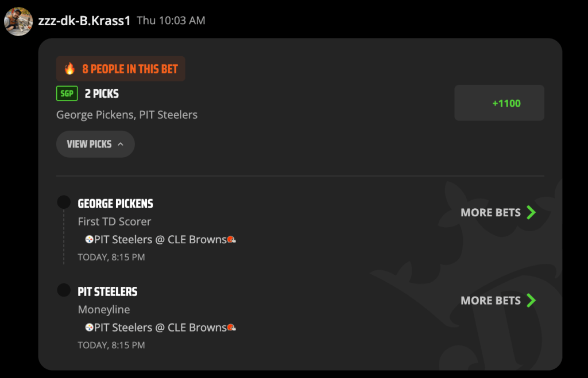Click the flame icon in the bet banner
This screenshot has width=588, height=378.
(x=69, y=69)
